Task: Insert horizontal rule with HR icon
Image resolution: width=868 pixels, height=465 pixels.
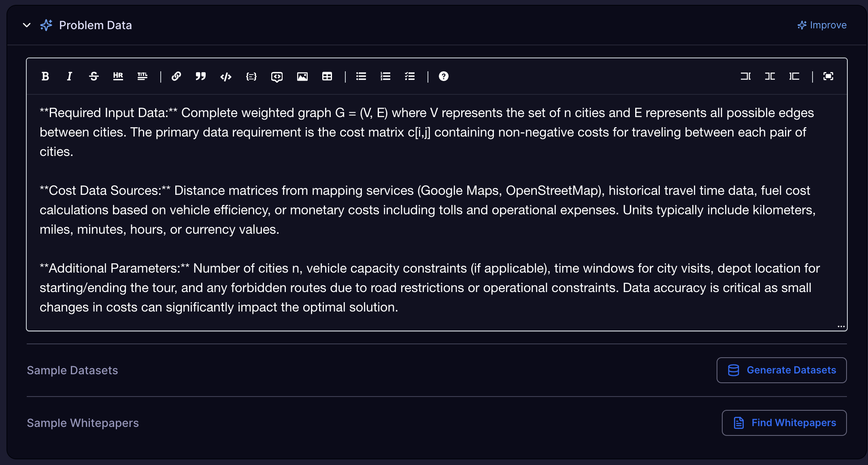Action: [118, 76]
